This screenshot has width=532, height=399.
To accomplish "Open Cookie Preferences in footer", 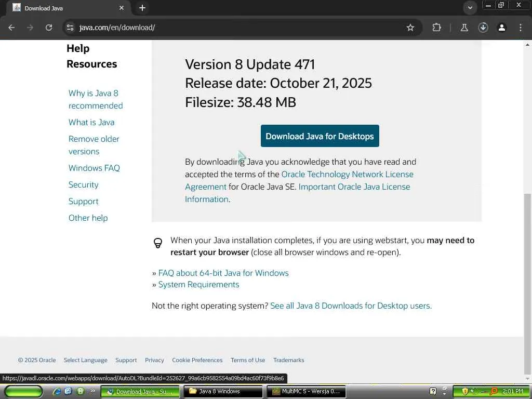I will [x=197, y=360].
